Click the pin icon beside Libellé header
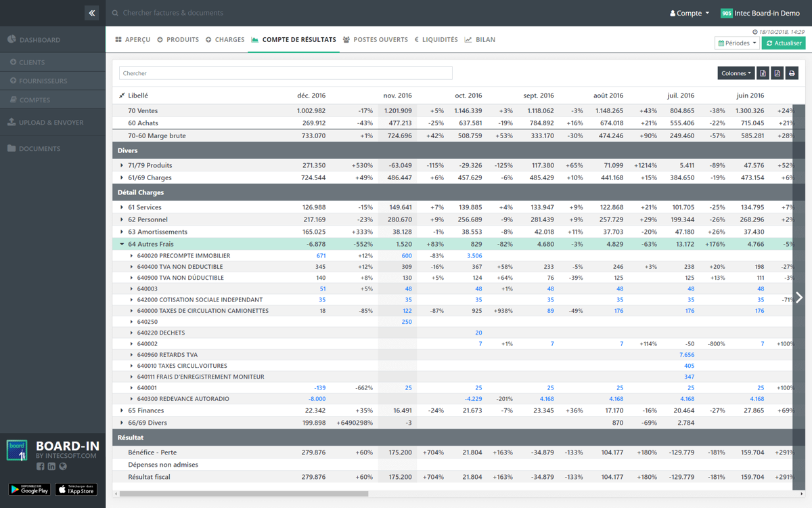 [x=122, y=96]
